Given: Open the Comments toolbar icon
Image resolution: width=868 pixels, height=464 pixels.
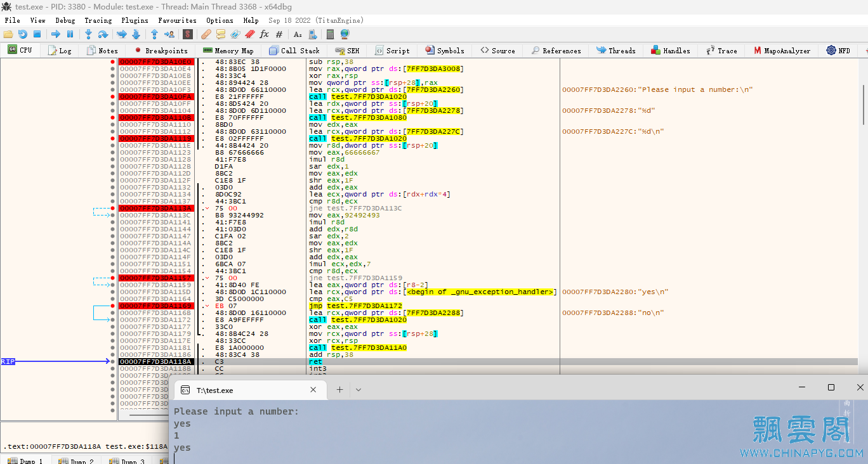Looking at the screenshot, I should 221,34.
